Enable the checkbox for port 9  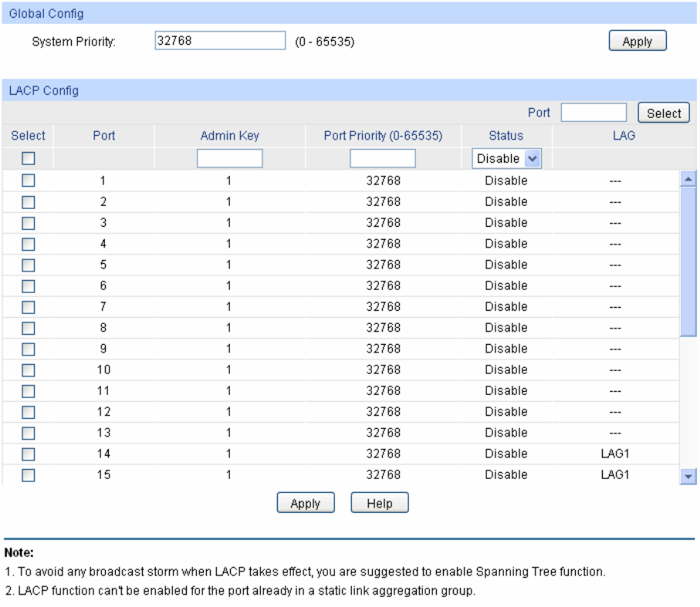(x=28, y=349)
